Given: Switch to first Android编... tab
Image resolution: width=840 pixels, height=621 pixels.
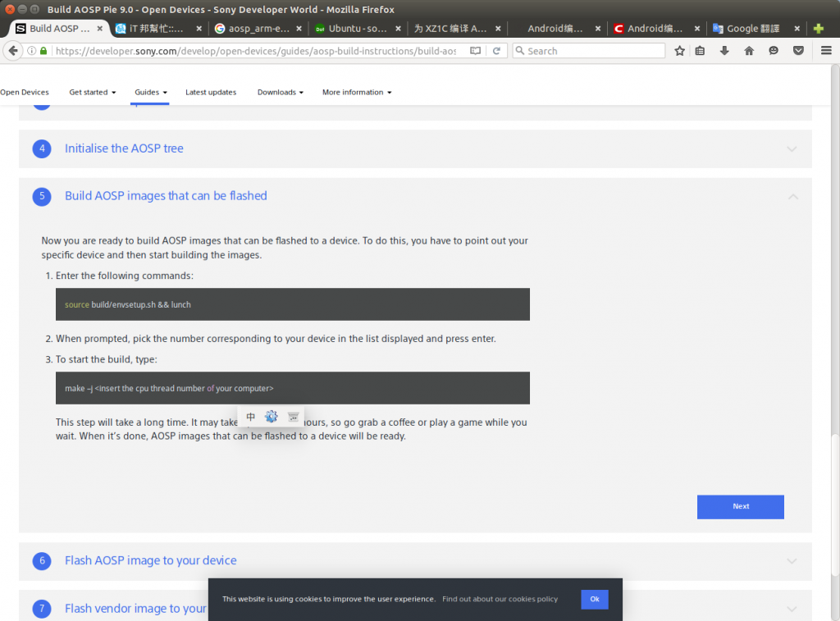Looking at the screenshot, I should coord(555,29).
